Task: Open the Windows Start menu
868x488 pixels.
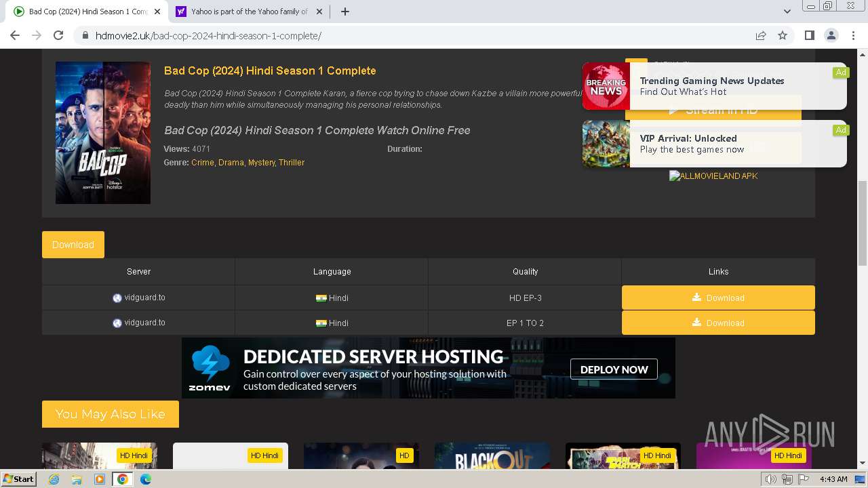Action: (x=19, y=479)
